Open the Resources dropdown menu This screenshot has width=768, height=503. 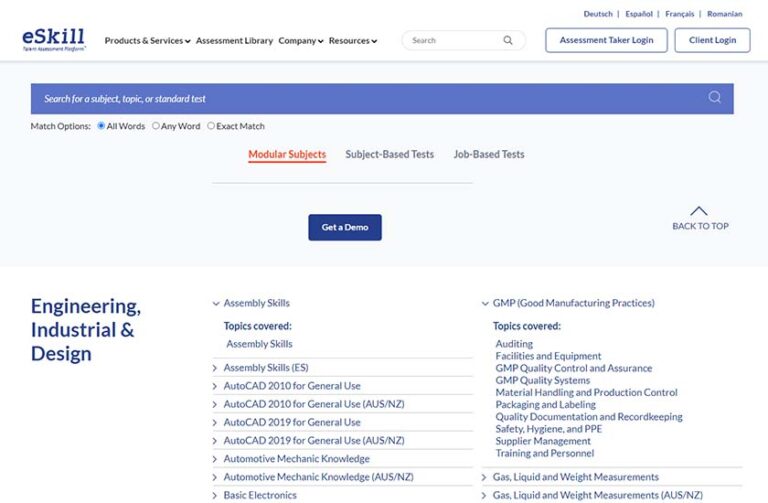(x=353, y=41)
